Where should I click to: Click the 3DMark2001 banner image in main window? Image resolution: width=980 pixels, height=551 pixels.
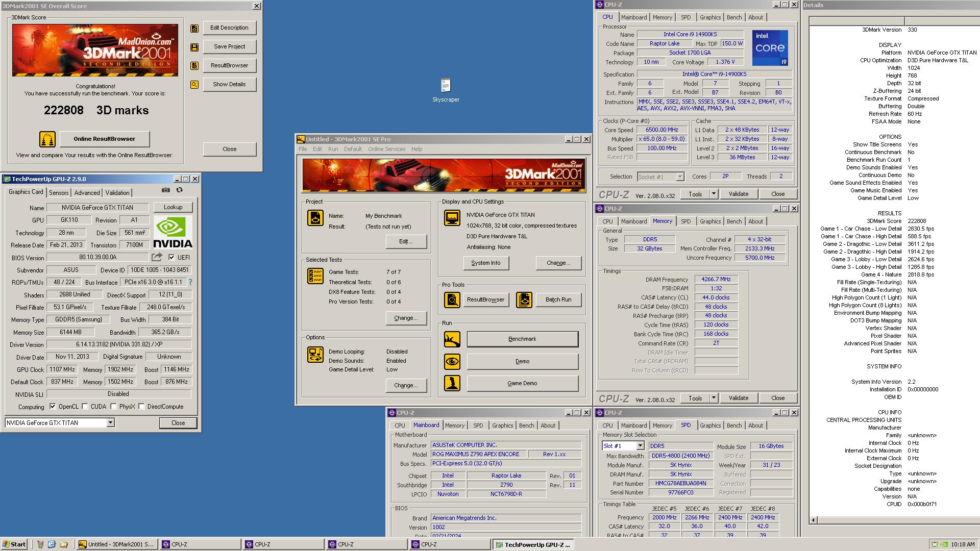point(444,176)
